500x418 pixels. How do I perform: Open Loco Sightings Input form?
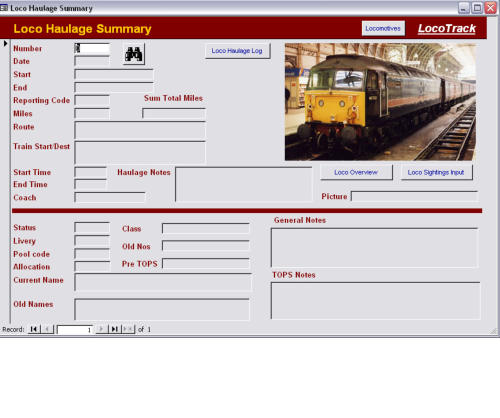coord(436,172)
